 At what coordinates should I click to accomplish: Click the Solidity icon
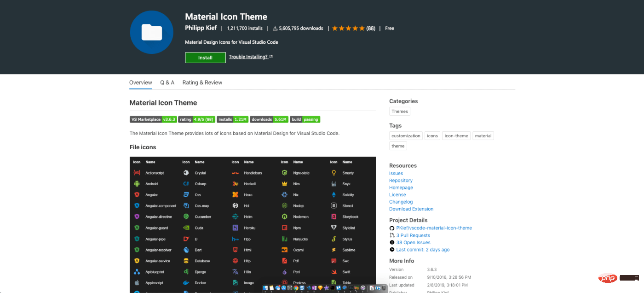point(333,195)
